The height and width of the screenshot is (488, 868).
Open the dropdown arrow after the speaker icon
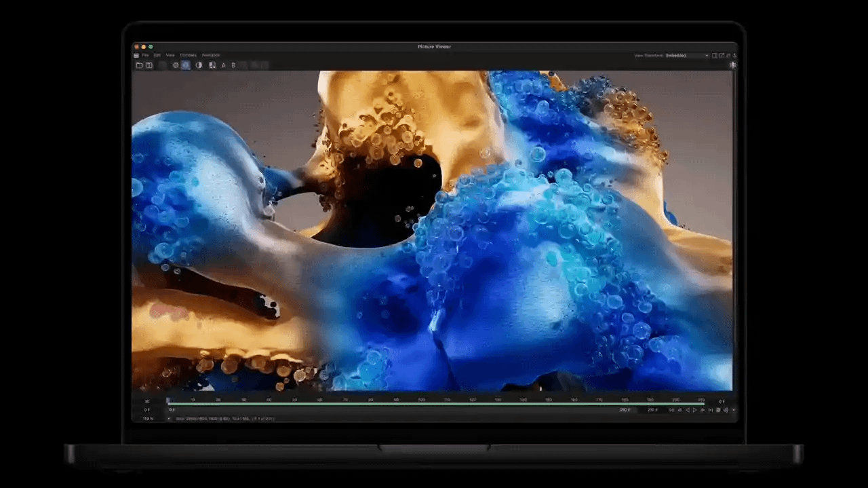pyautogui.click(x=734, y=410)
